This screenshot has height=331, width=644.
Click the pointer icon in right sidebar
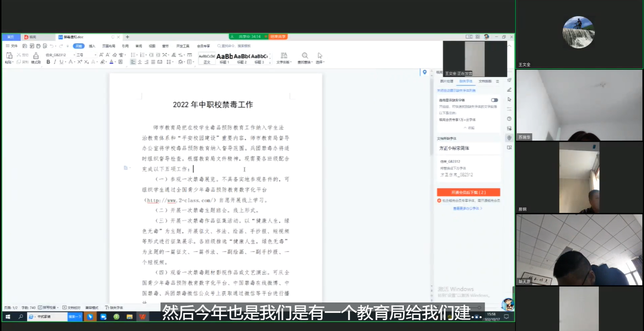pos(509,99)
